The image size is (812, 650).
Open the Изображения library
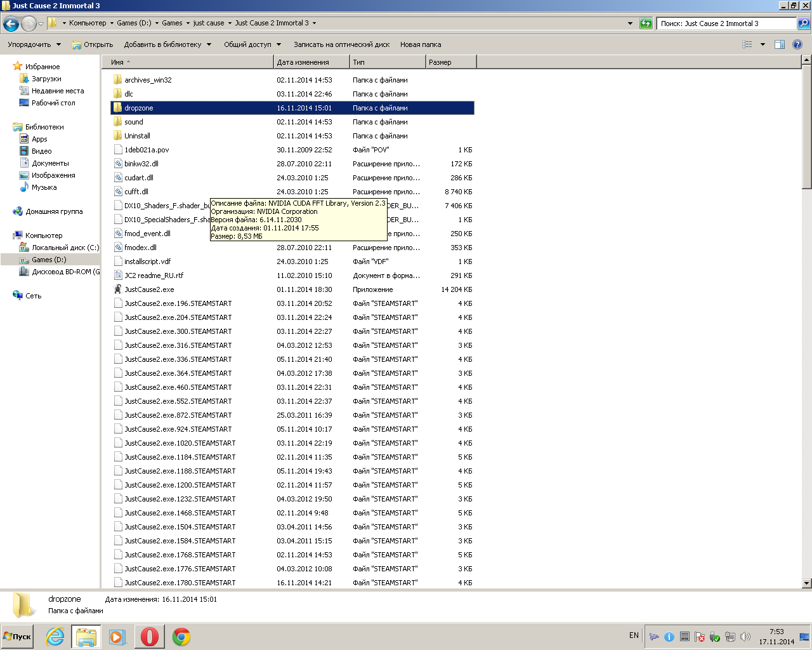(53, 175)
